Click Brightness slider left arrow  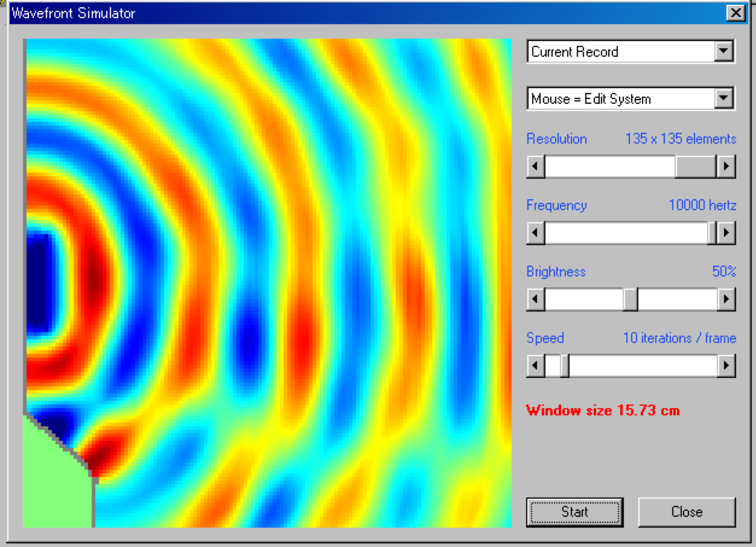pyautogui.click(x=536, y=299)
